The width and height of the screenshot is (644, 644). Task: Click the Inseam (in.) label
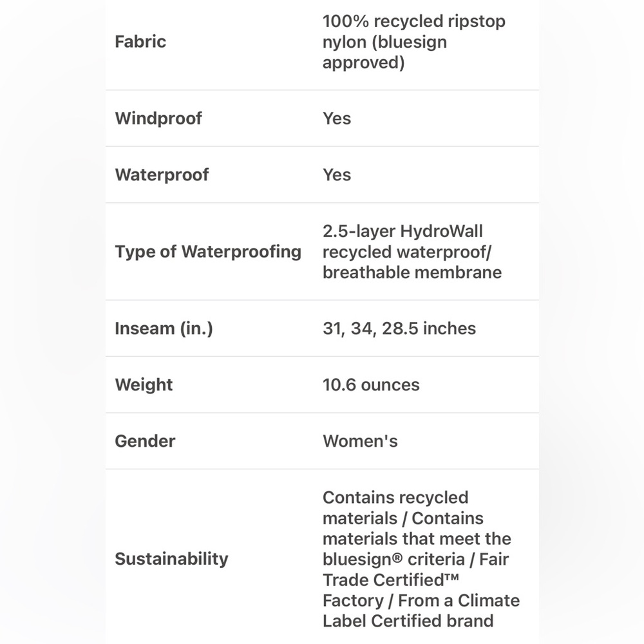click(x=164, y=328)
